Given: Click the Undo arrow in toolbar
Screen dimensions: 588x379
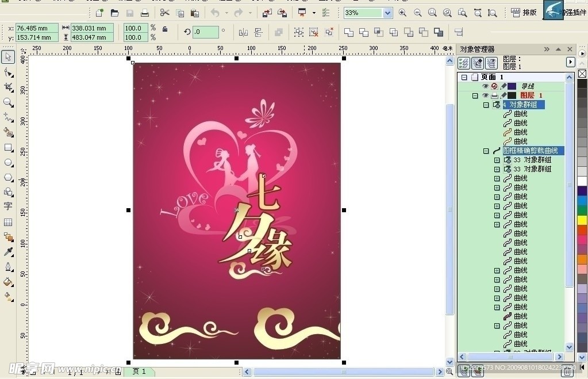Looking at the screenshot, I should [x=215, y=13].
